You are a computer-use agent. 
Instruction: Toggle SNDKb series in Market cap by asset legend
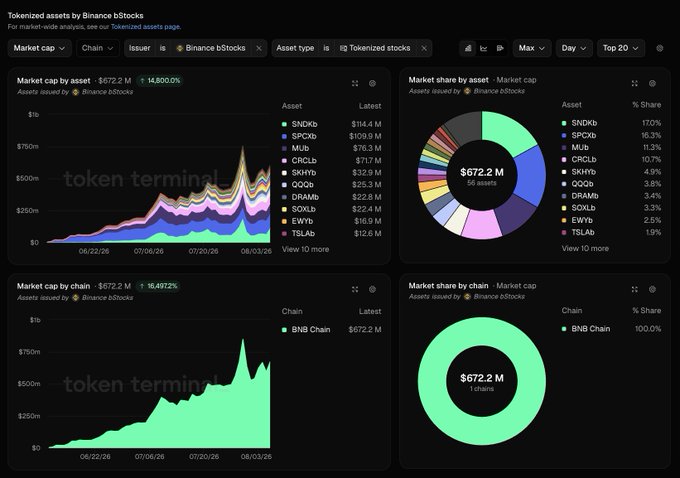coord(300,124)
